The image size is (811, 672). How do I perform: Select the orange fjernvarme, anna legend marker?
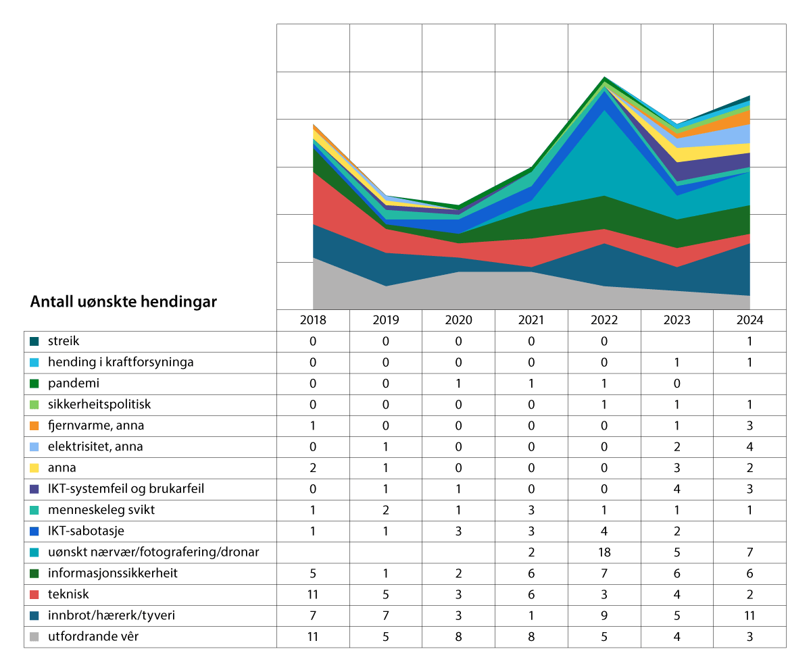click(34, 425)
